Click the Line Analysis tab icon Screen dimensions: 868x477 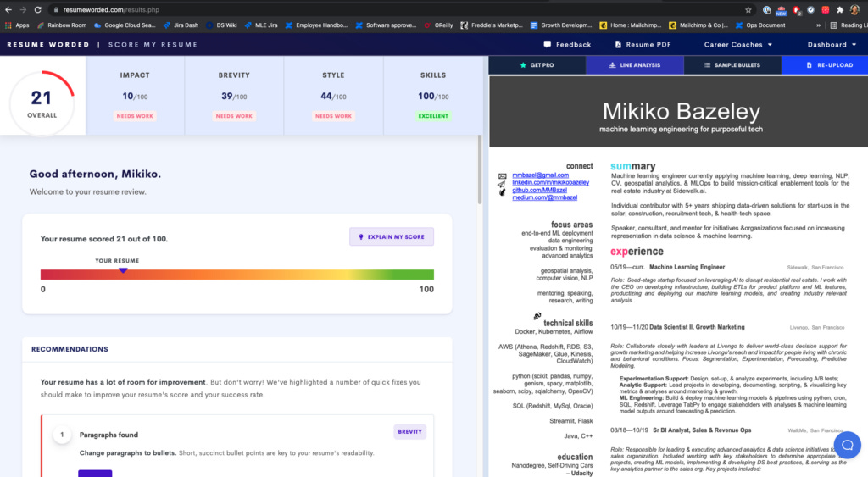612,64
